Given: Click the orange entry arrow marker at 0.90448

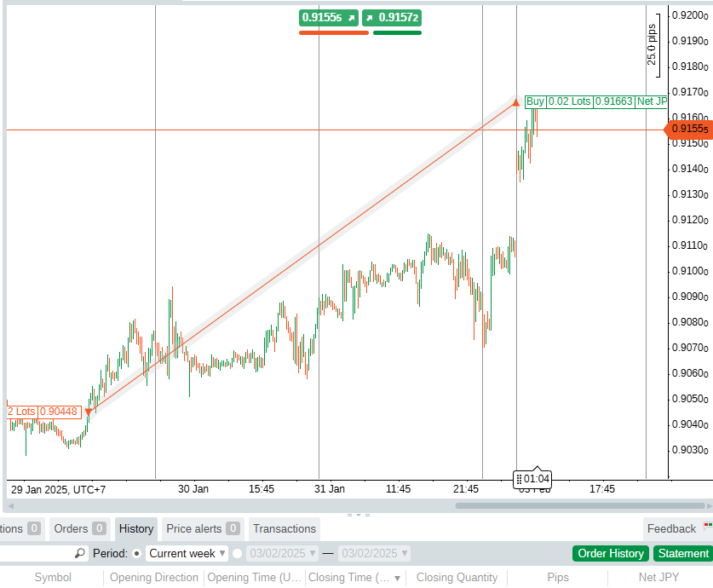Looking at the screenshot, I should click(x=89, y=412).
